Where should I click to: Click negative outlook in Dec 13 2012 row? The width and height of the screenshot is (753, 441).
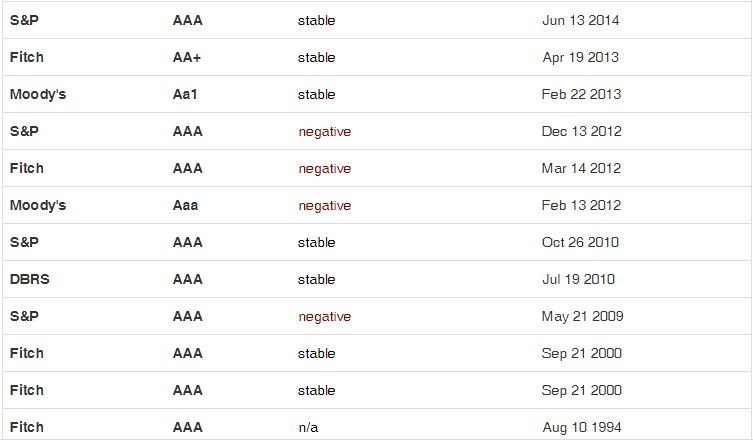pyautogui.click(x=324, y=131)
